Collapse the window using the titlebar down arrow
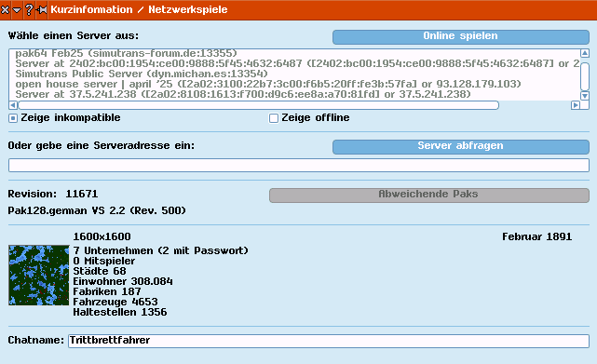Viewport: 597px width, 364px height. point(17,10)
